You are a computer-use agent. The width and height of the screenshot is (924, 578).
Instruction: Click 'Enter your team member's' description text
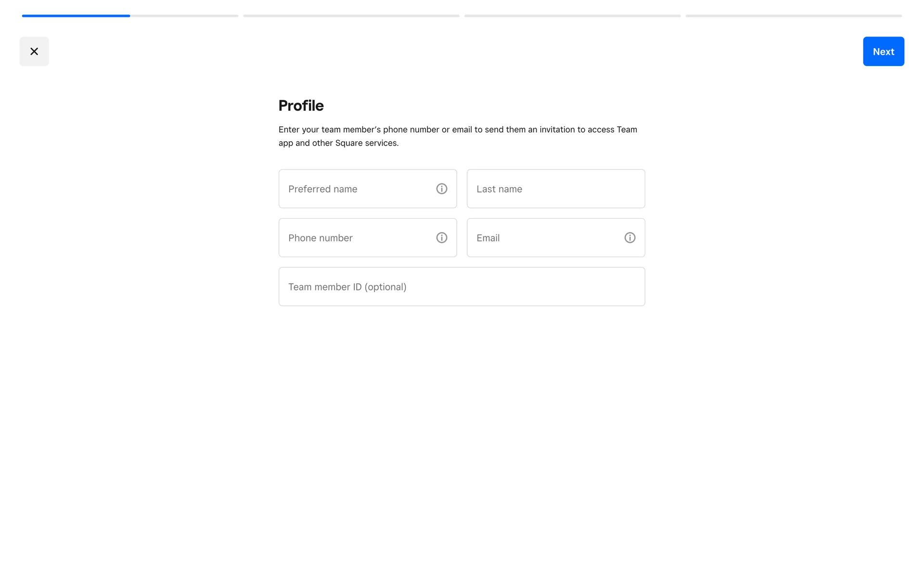pyautogui.click(x=330, y=130)
